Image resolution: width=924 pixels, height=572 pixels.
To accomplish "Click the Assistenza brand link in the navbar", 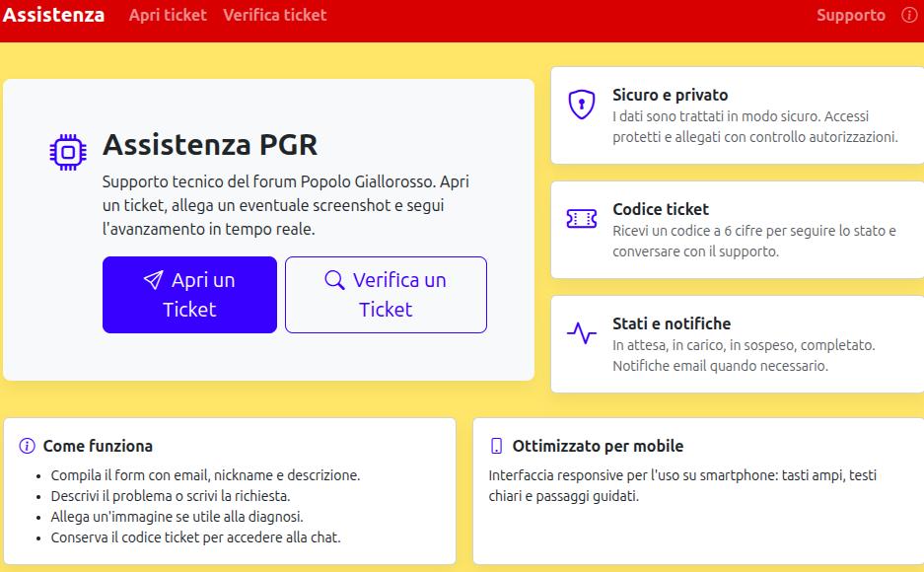I will coord(54,15).
